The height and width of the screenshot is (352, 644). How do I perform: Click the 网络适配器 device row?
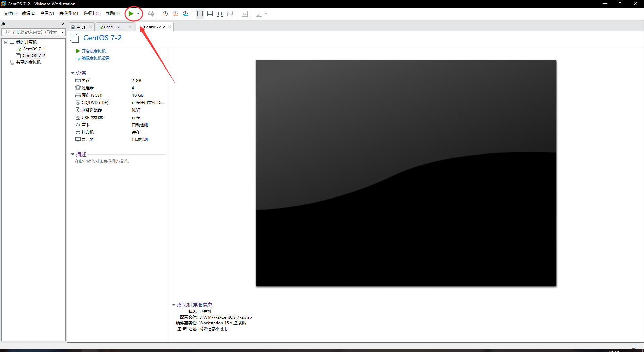tap(120, 110)
